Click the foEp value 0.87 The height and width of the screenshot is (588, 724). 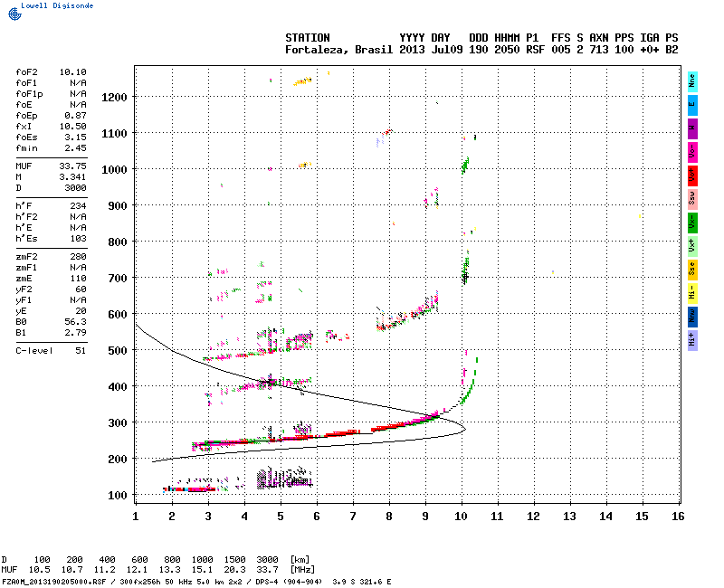click(75, 116)
